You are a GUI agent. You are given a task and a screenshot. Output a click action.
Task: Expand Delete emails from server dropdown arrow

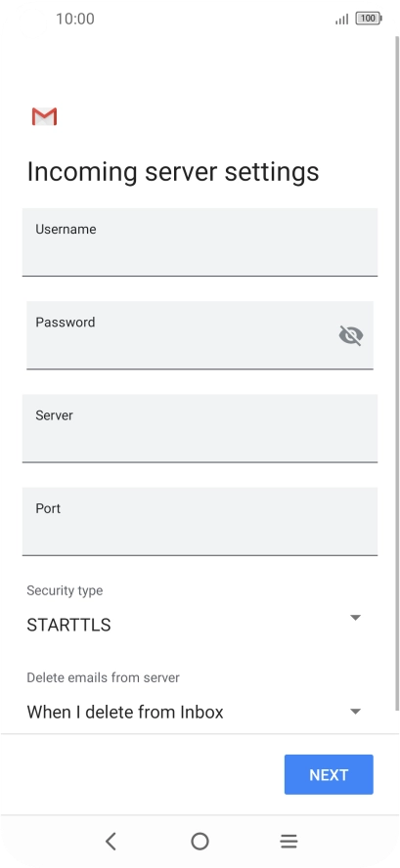[x=356, y=712]
